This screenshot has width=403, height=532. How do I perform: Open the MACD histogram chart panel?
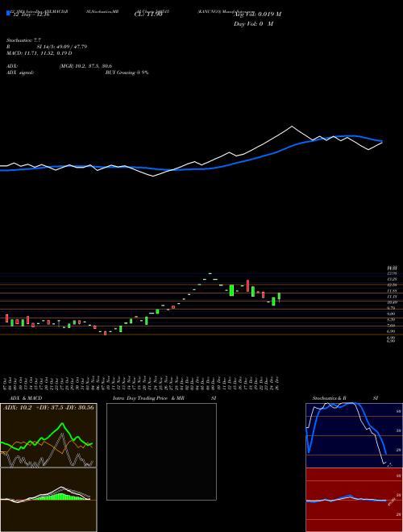point(48,500)
